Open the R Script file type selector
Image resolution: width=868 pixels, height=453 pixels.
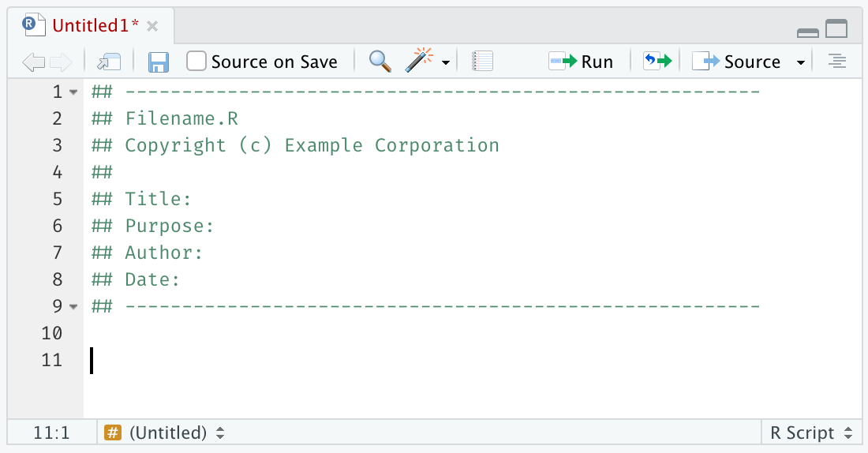click(811, 432)
